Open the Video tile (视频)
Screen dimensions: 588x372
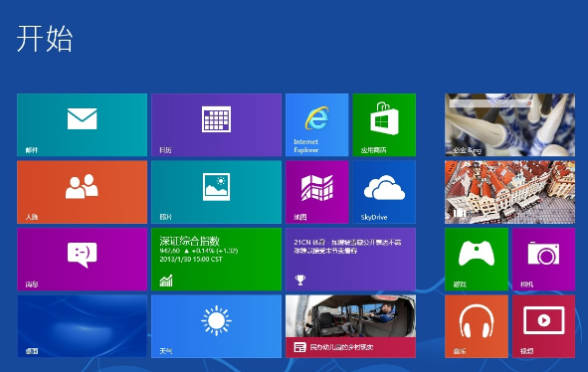[x=543, y=326]
